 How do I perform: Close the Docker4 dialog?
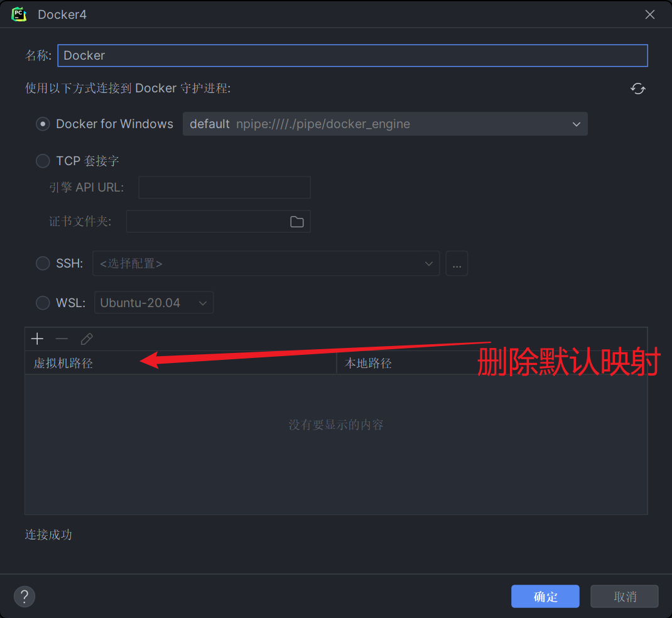click(650, 14)
